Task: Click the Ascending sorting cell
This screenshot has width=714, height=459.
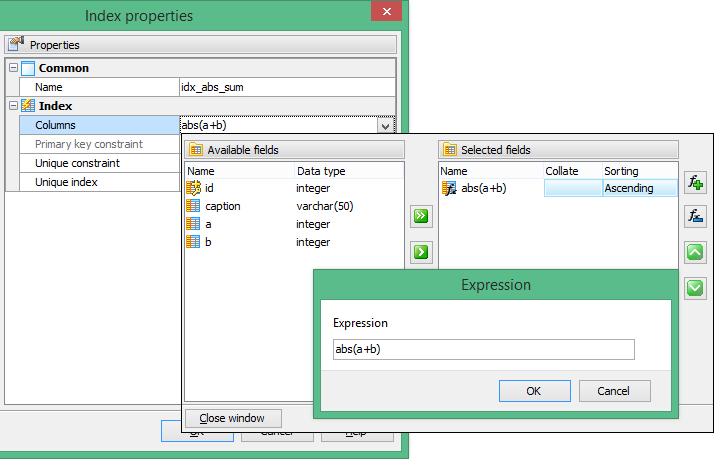Action: tap(638, 188)
